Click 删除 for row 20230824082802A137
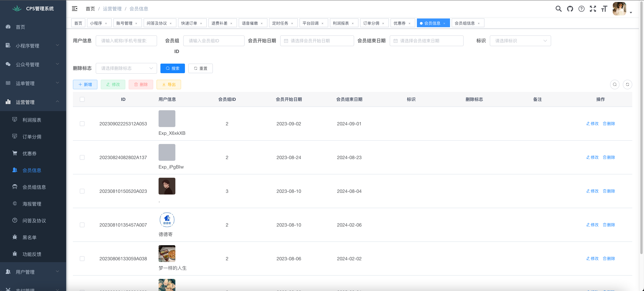 609,157
